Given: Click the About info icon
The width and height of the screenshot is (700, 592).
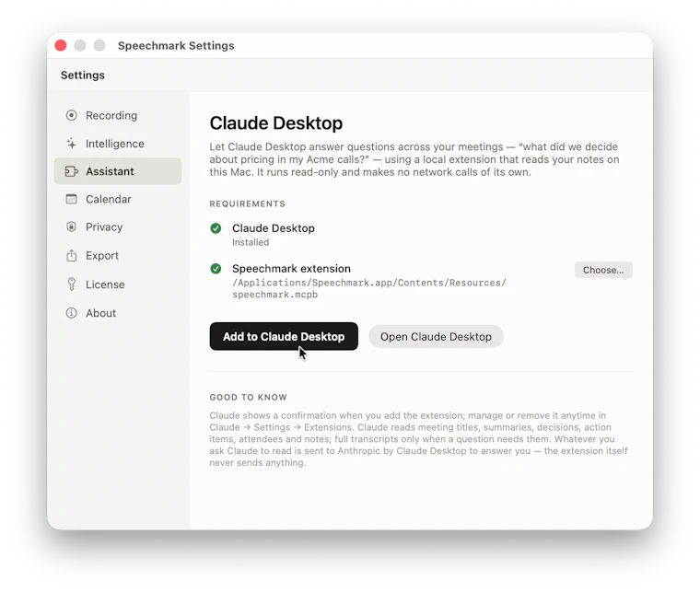Looking at the screenshot, I should [72, 313].
